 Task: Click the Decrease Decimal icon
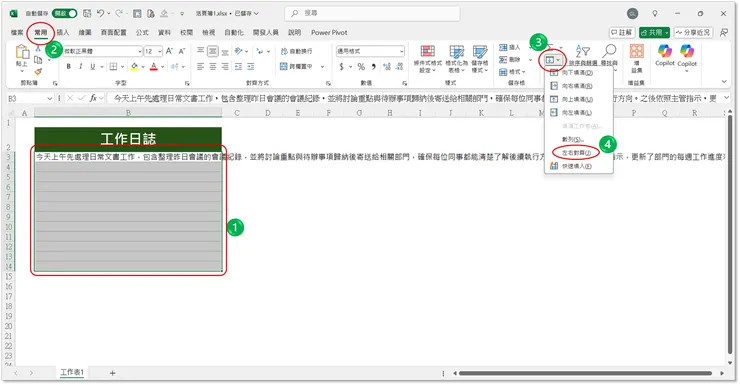coord(400,67)
